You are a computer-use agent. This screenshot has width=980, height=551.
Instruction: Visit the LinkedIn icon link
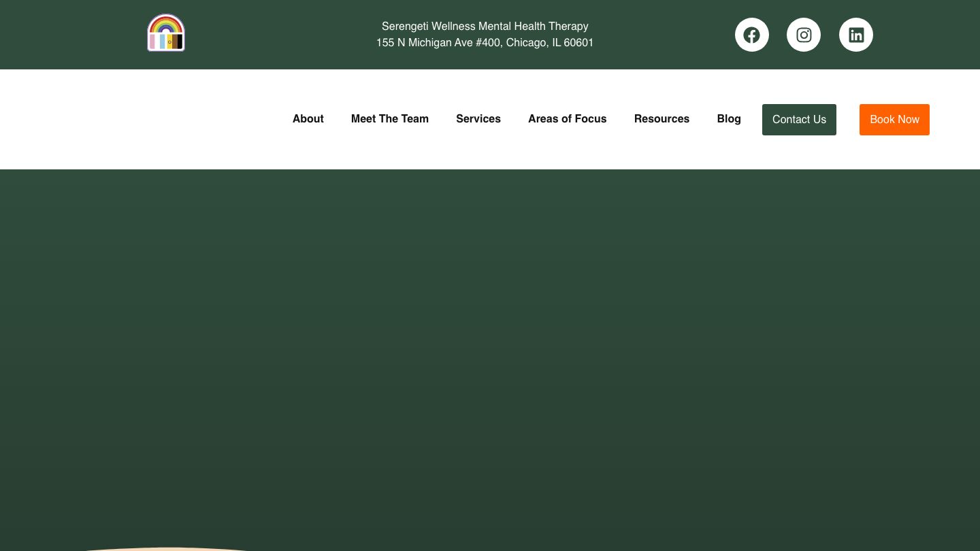[855, 35]
